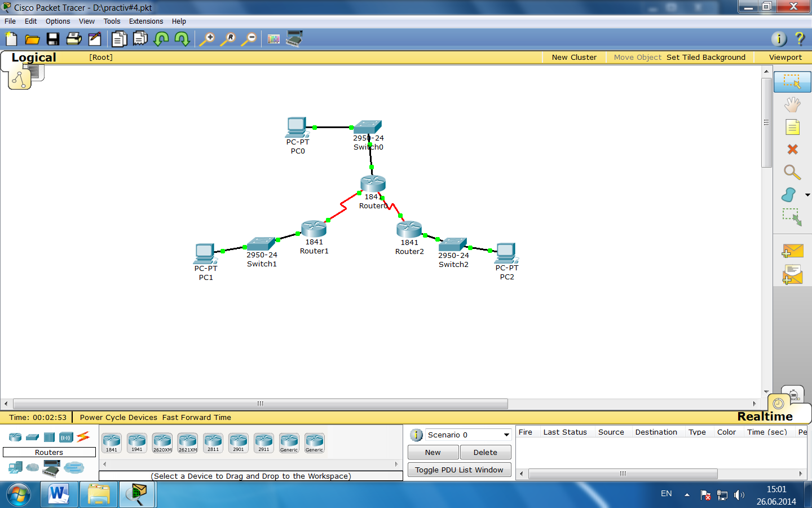Select the Switches device category

33,437
